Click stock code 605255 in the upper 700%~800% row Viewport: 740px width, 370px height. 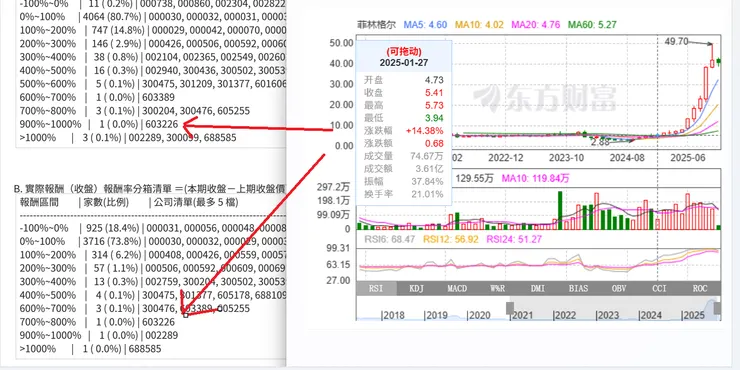click(235, 111)
